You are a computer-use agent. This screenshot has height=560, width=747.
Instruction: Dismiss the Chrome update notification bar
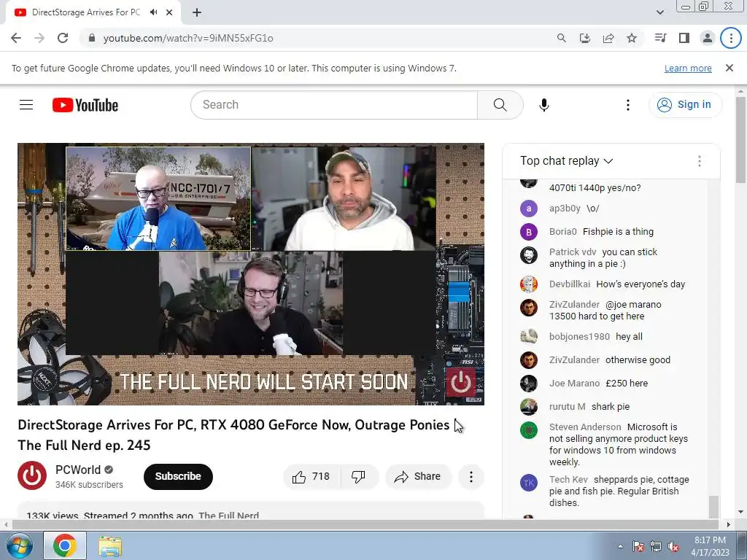729,68
